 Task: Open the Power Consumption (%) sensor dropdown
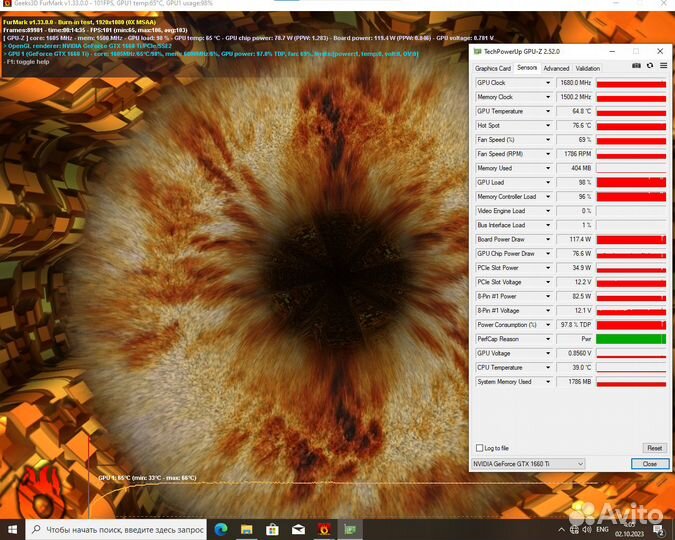(548, 325)
